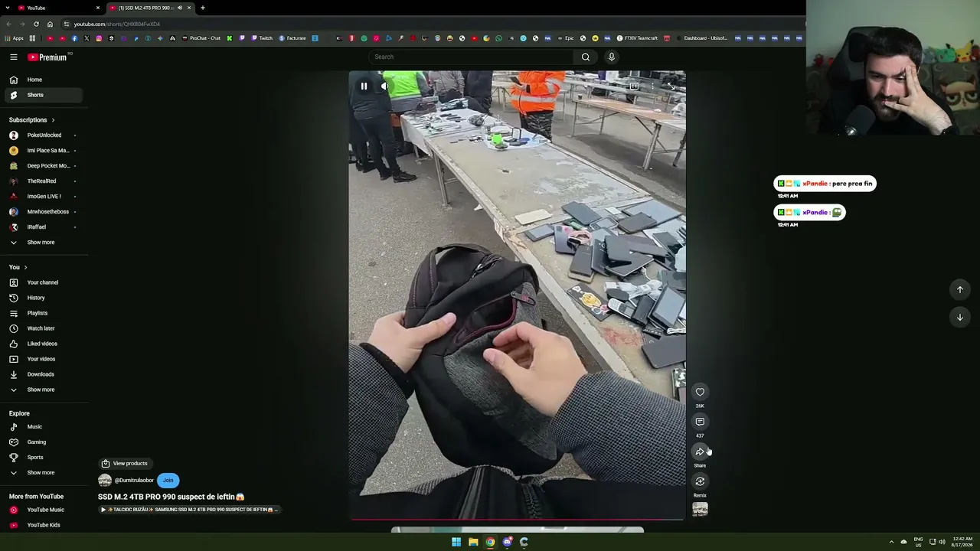Open the PokeUnlocked subscription channel

(x=44, y=135)
